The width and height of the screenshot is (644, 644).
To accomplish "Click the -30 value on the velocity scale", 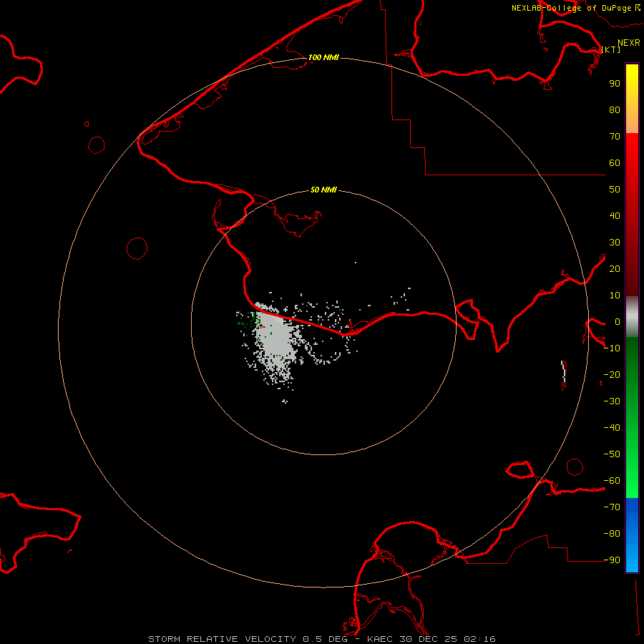I will (x=612, y=401).
